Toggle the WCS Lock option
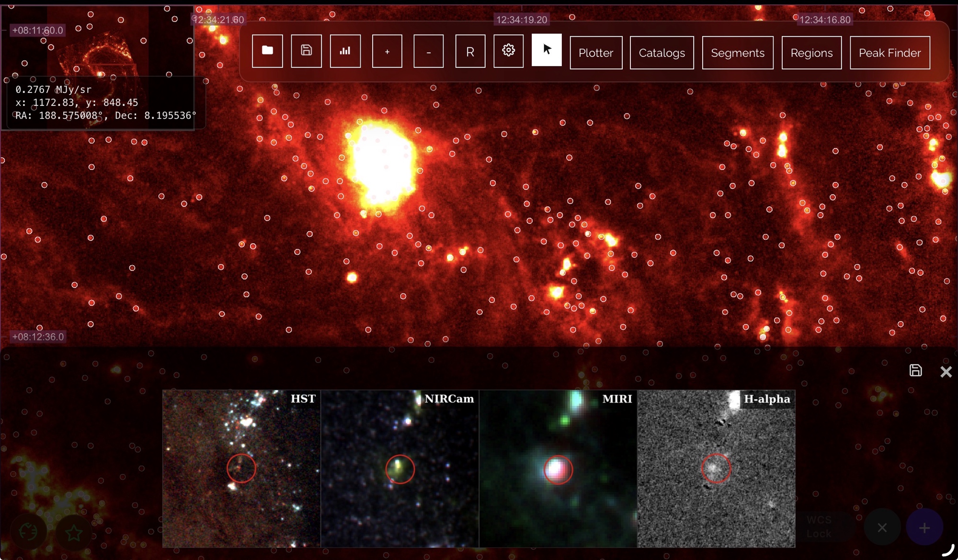The image size is (958, 560). (819, 526)
